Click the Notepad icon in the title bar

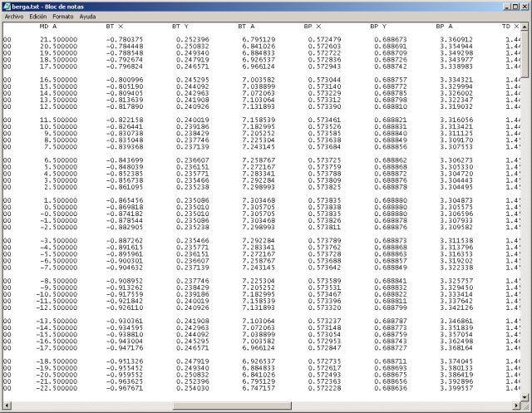[x=7, y=5]
